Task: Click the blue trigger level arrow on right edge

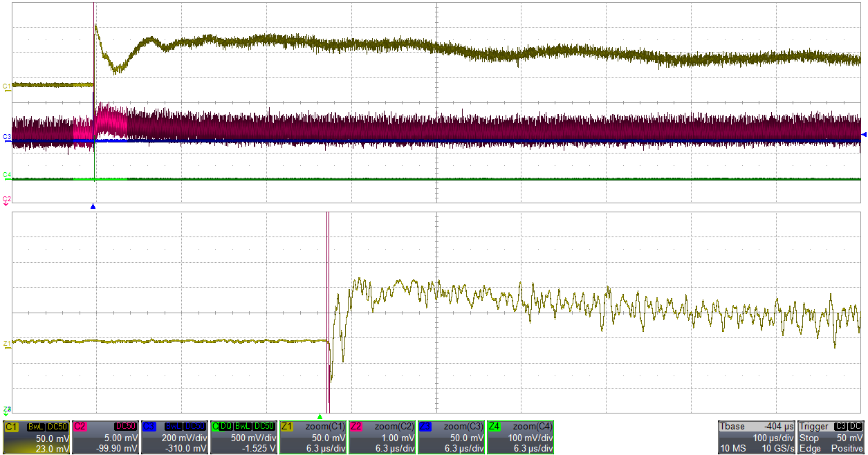Action: 863,135
